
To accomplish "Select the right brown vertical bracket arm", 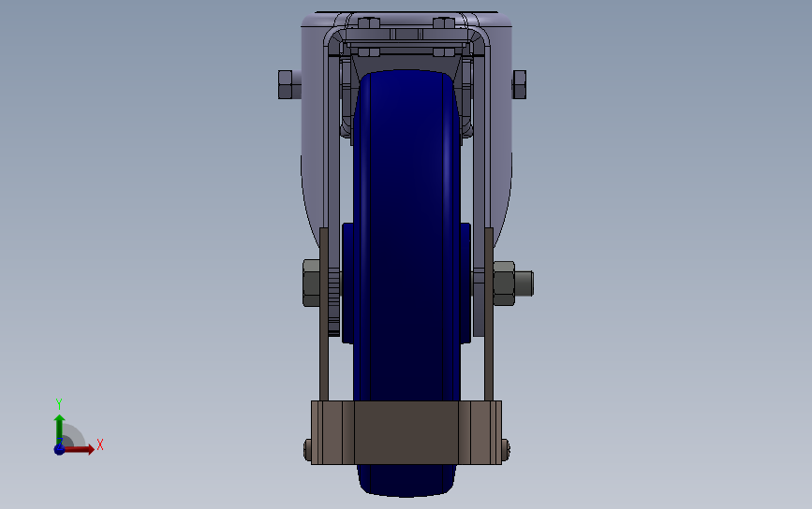I will [489, 314].
